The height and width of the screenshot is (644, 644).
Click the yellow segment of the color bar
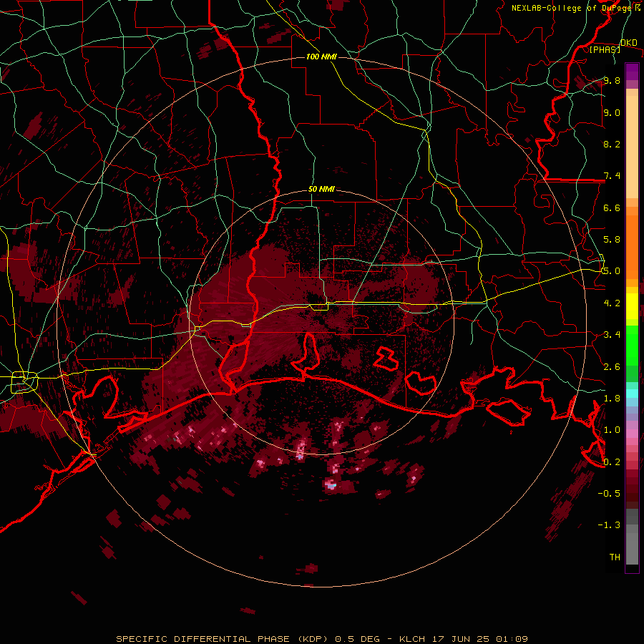[x=632, y=306]
